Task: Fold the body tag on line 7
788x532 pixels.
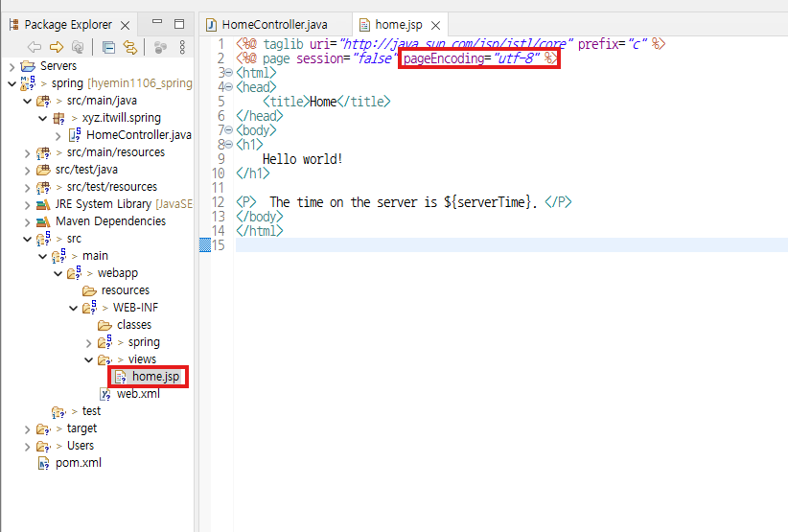Action: [x=229, y=130]
